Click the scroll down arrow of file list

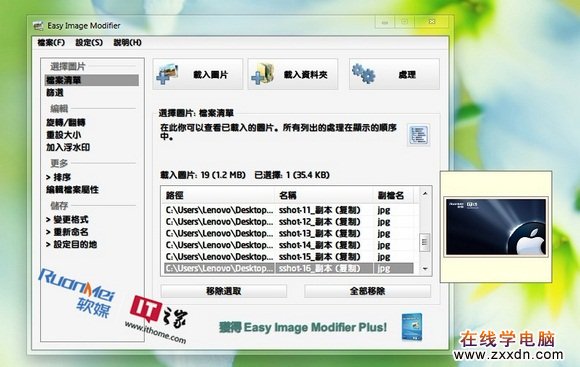click(x=425, y=269)
